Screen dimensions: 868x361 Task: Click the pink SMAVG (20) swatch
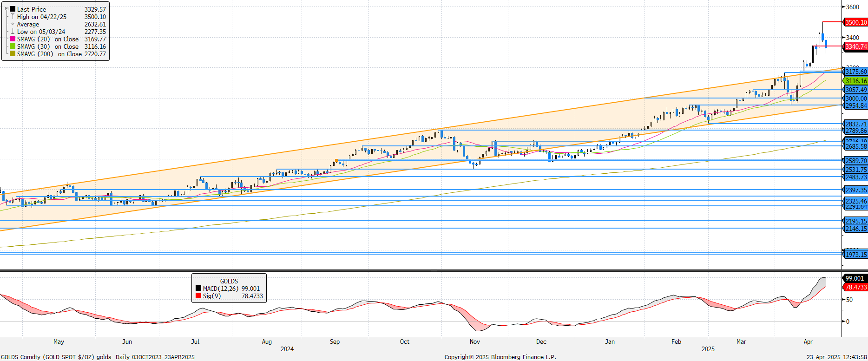pos(13,39)
